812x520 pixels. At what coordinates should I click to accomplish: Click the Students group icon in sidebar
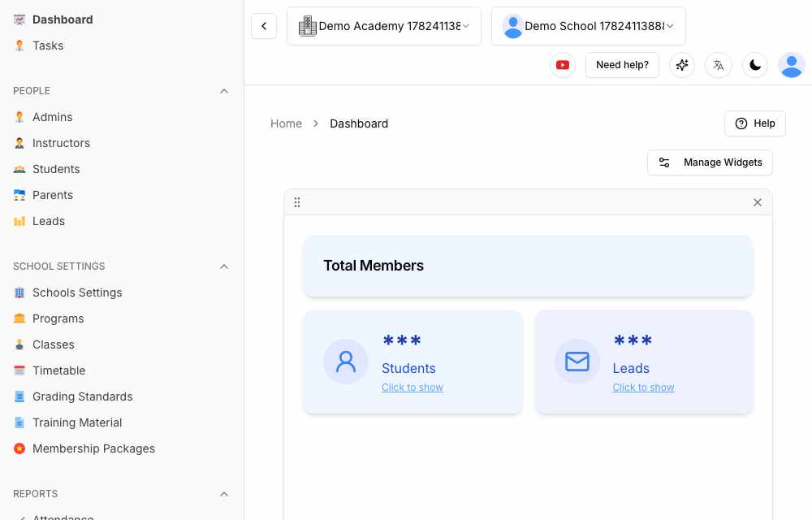(19, 169)
